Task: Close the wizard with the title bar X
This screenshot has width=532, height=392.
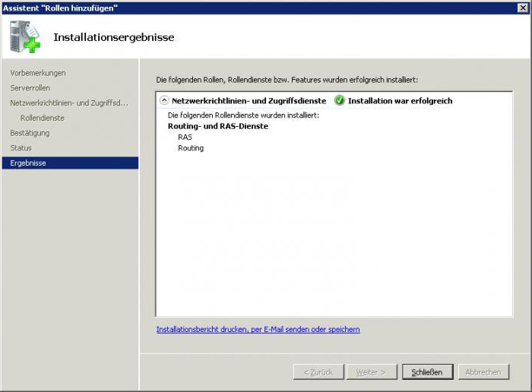Action: coord(523,7)
